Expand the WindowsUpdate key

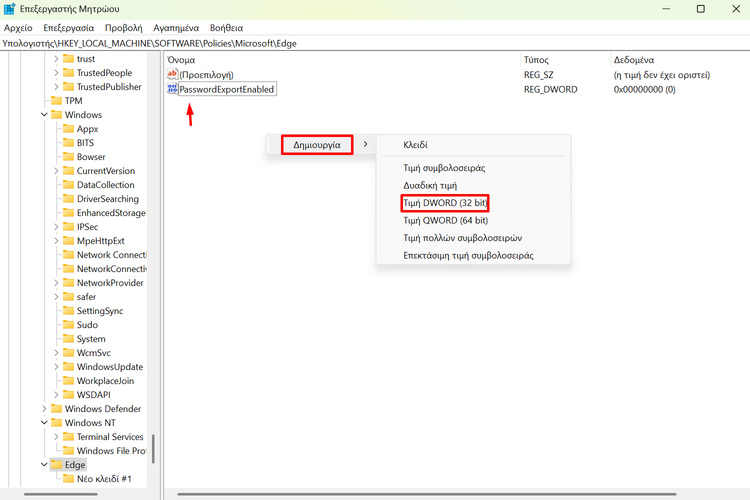(56, 367)
